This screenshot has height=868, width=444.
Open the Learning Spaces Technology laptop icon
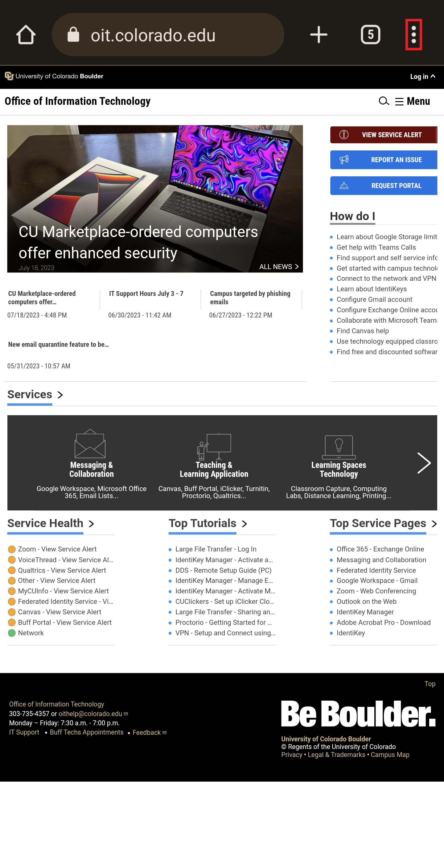click(x=339, y=446)
